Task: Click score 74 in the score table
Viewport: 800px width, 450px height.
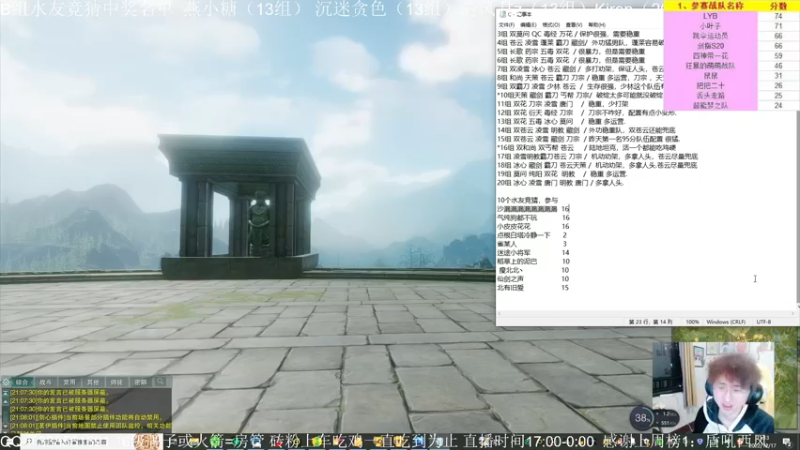Action: pos(778,16)
